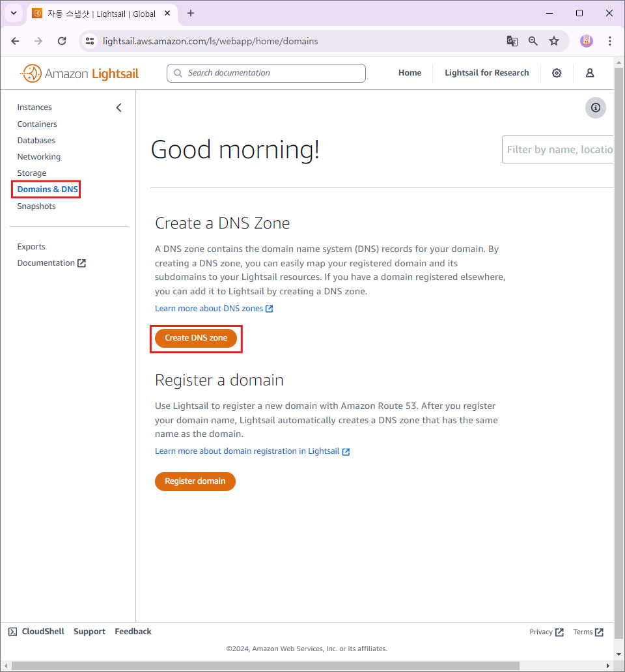
Task: Open Instances in the sidebar
Action: pyautogui.click(x=35, y=107)
